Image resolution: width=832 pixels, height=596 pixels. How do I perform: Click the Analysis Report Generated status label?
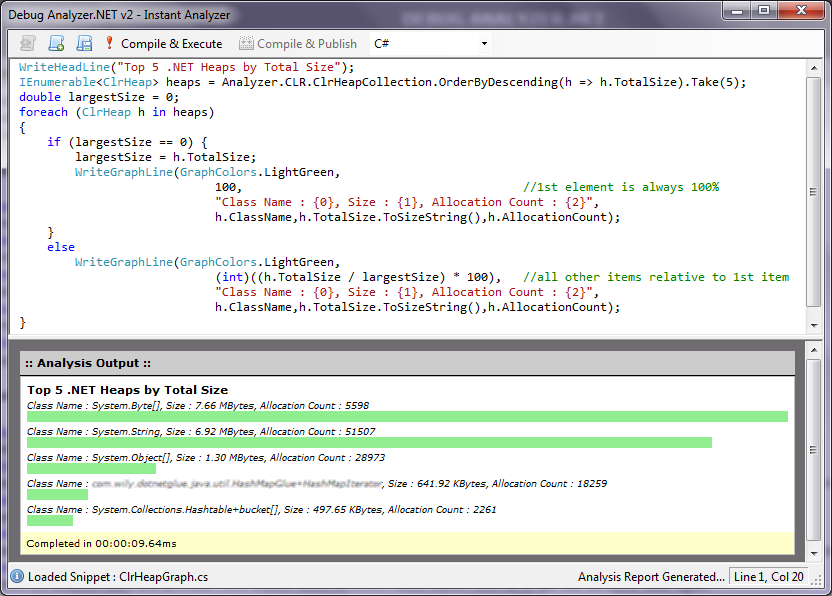(651, 577)
